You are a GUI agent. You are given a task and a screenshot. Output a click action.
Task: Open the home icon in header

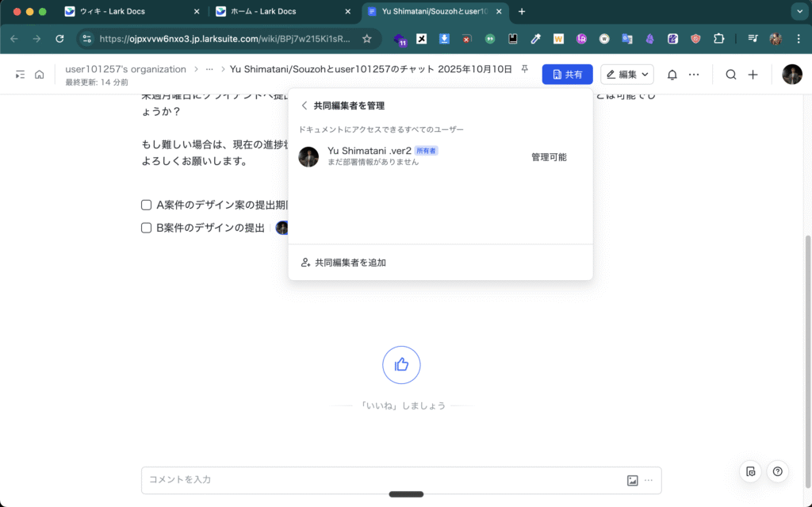coord(39,75)
